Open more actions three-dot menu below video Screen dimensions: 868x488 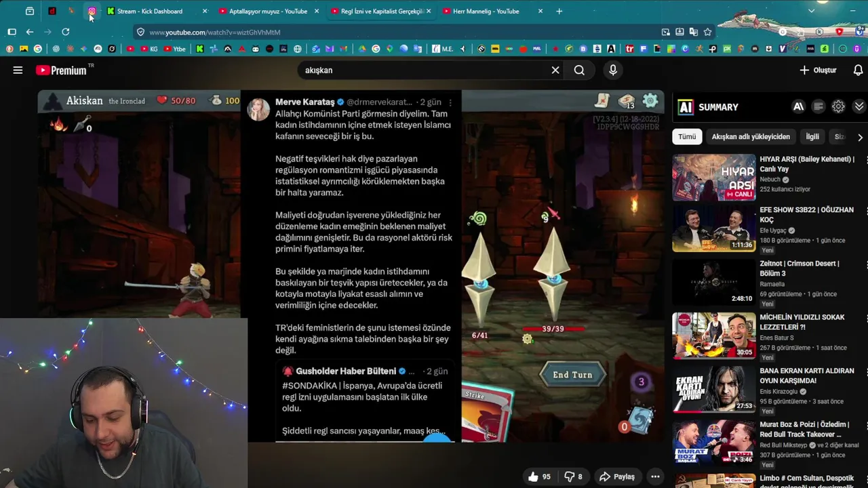click(655, 476)
